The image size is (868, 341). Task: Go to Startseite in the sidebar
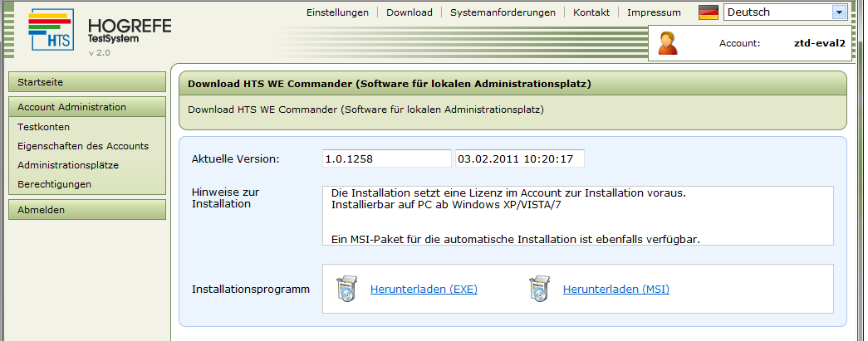tap(86, 82)
